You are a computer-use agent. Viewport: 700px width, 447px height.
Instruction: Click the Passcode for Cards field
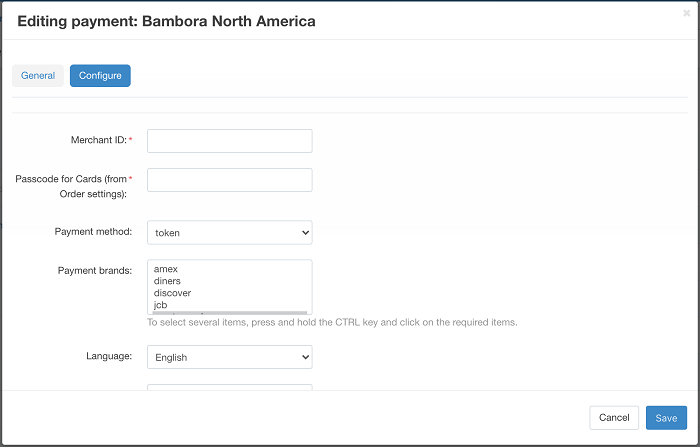229,180
